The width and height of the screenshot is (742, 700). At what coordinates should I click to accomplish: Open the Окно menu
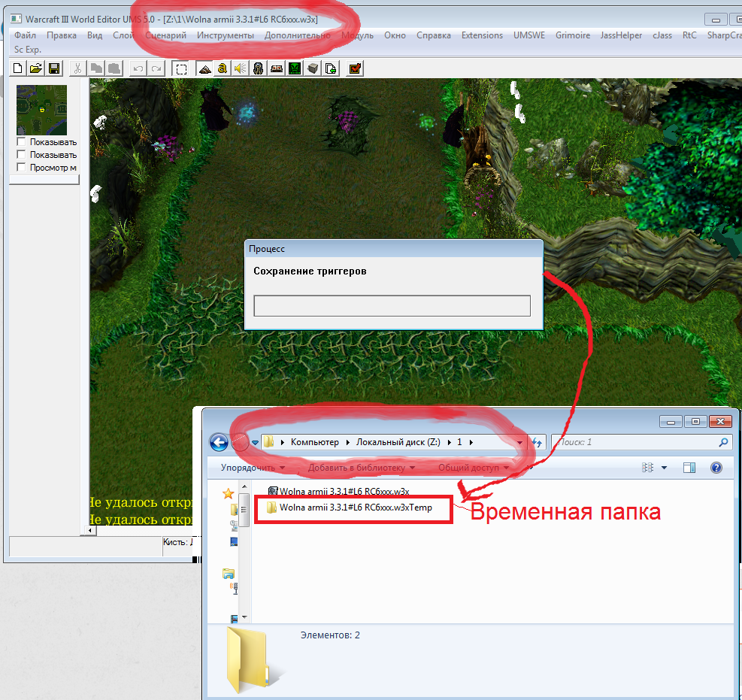(x=395, y=35)
